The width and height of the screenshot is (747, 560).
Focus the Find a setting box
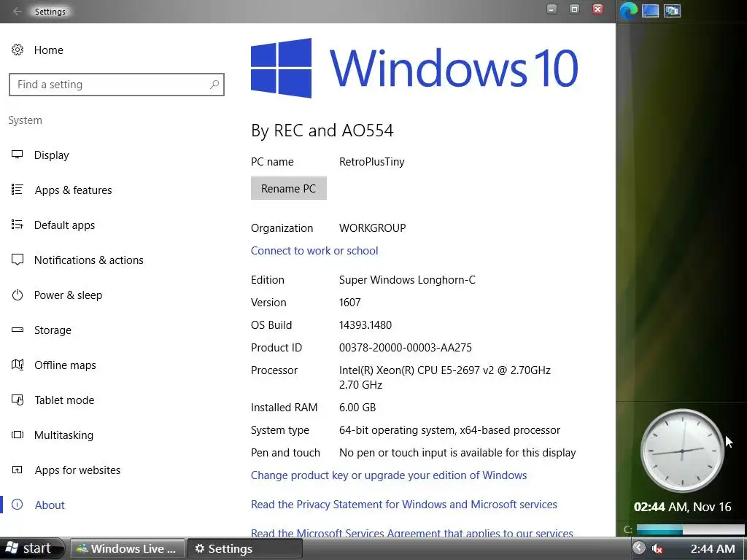tap(116, 85)
